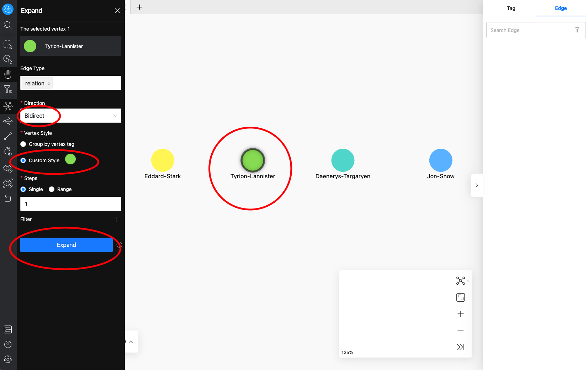Activate the click-select vertex tool
Image resolution: width=588 pixels, height=370 pixels.
click(8, 59)
